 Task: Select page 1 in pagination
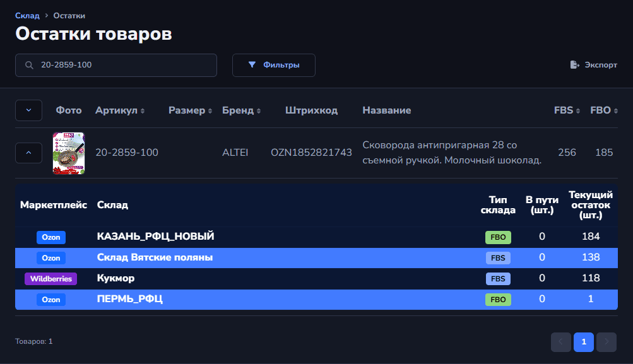coord(583,342)
